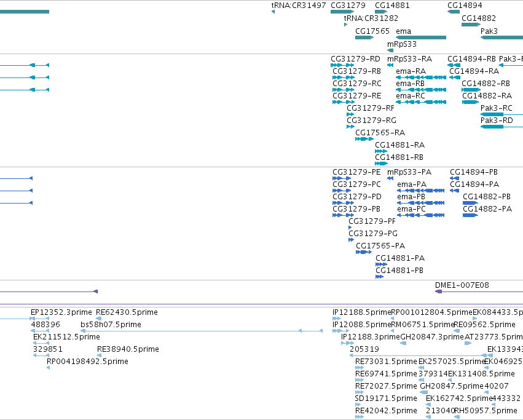The image size is (523, 420).
Task: Select protein CG31279-PE
Action: tap(356, 172)
